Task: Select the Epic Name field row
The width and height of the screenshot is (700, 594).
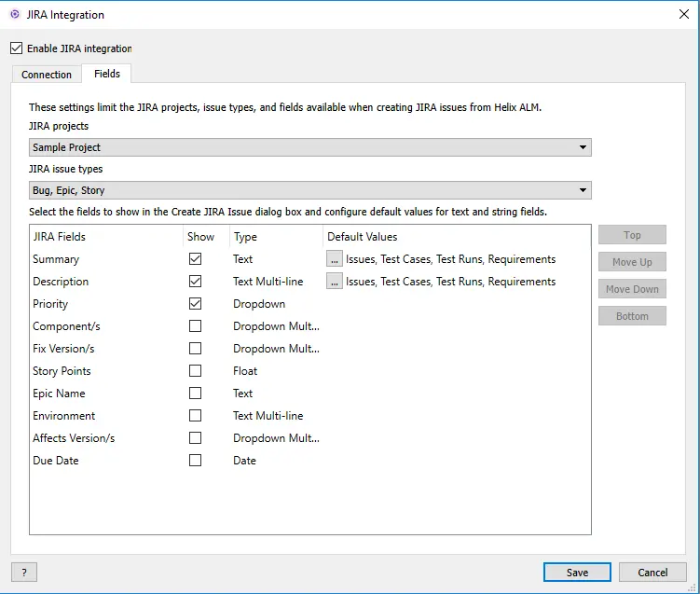Action: (309, 393)
